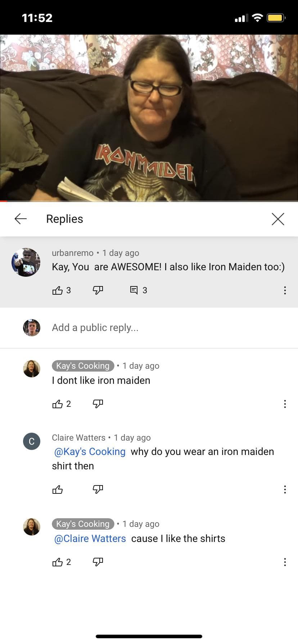Like urbanremo's comment with thumbs up

(x=58, y=290)
